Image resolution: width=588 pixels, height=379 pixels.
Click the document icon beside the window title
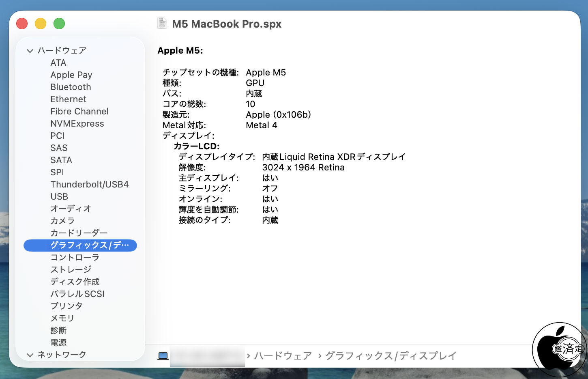click(x=162, y=23)
